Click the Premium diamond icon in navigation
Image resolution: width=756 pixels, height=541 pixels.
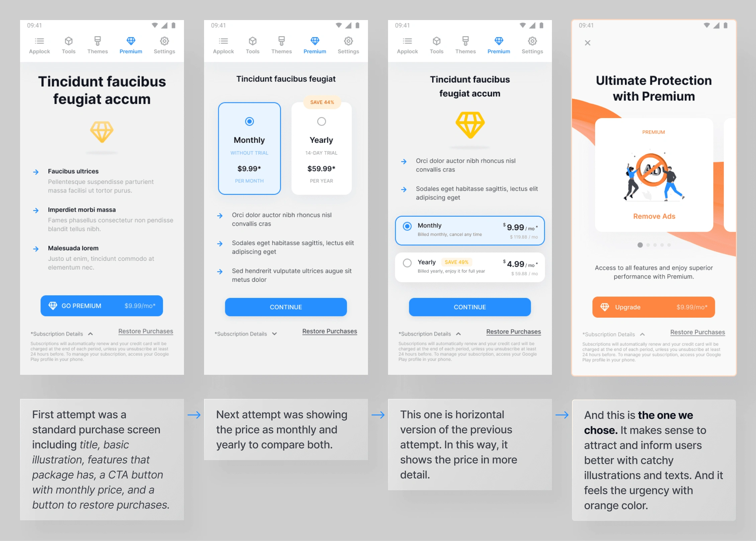tap(130, 41)
